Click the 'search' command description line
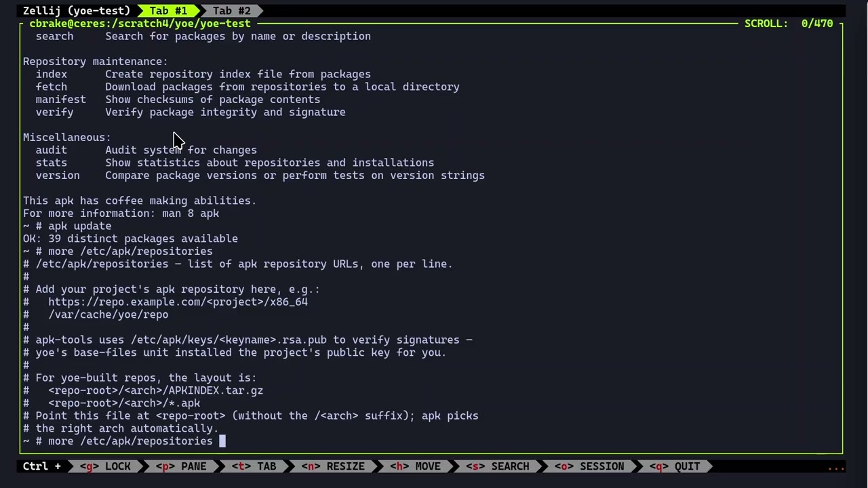868x488 pixels. coord(203,37)
